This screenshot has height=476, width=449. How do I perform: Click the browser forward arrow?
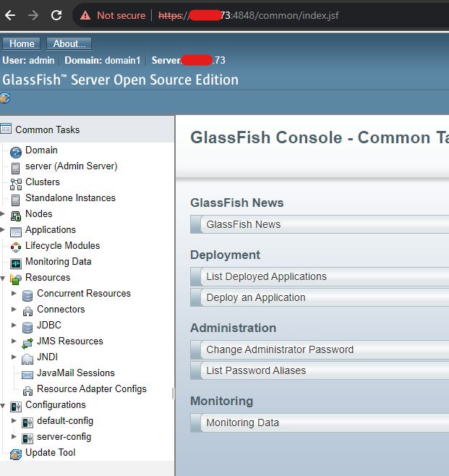point(33,15)
